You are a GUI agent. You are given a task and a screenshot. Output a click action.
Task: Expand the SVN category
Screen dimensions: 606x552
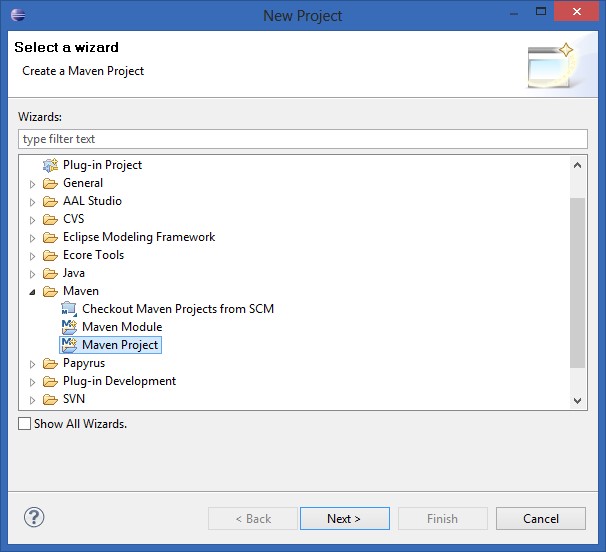[x=32, y=400]
